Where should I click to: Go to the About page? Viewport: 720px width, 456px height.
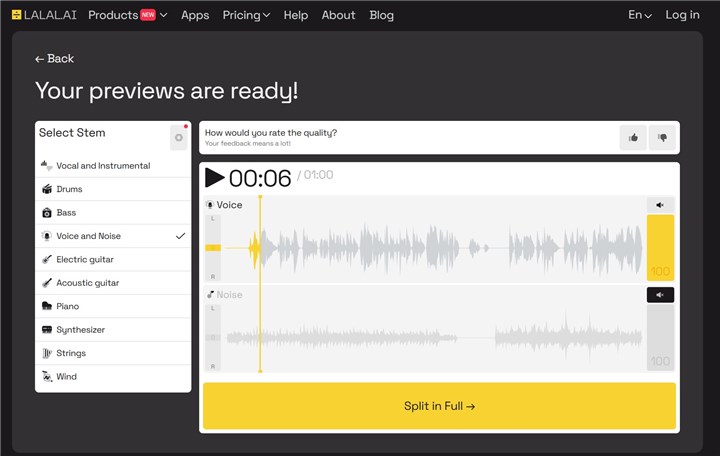pyautogui.click(x=338, y=15)
